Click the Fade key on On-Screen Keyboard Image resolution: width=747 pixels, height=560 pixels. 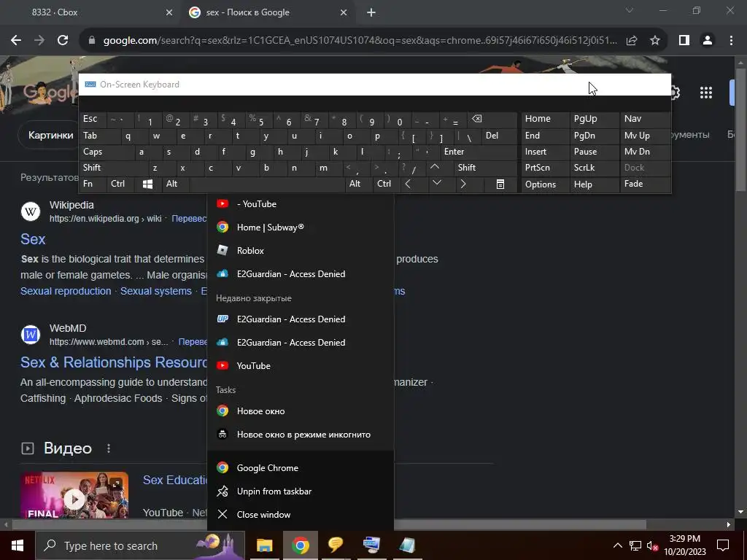pyautogui.click(x=645, y=184)
